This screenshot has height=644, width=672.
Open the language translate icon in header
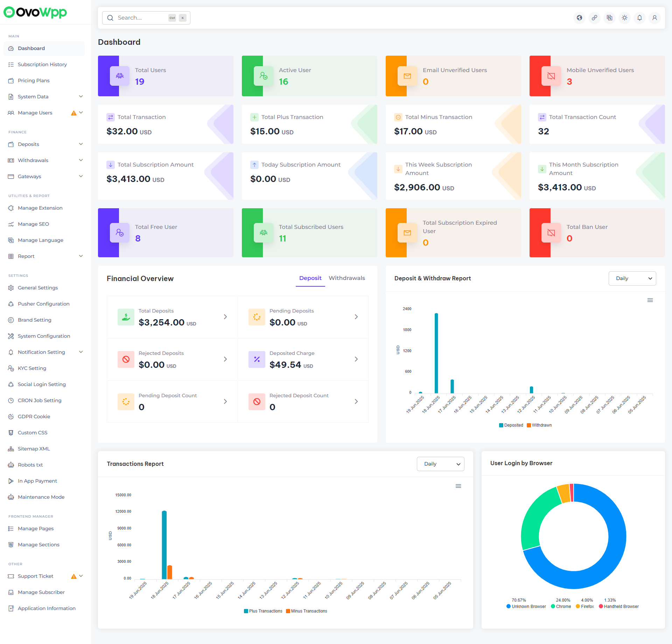[x=610, y=18]
